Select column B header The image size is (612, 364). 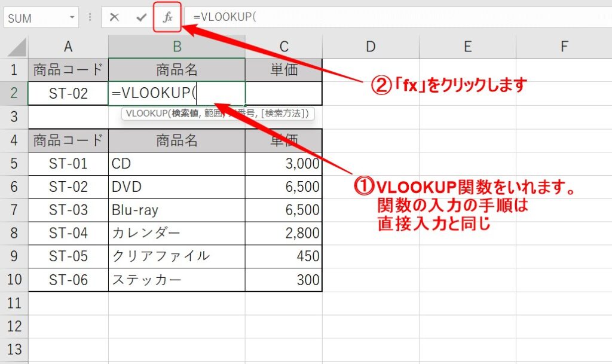tap(176, 47)
